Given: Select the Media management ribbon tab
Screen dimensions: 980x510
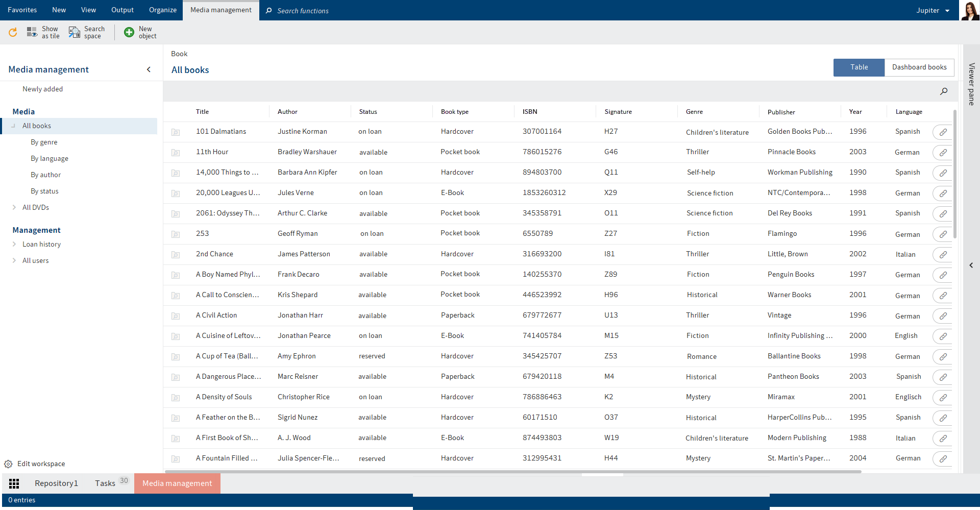Looking at the screenshot, I should (221, 10).
